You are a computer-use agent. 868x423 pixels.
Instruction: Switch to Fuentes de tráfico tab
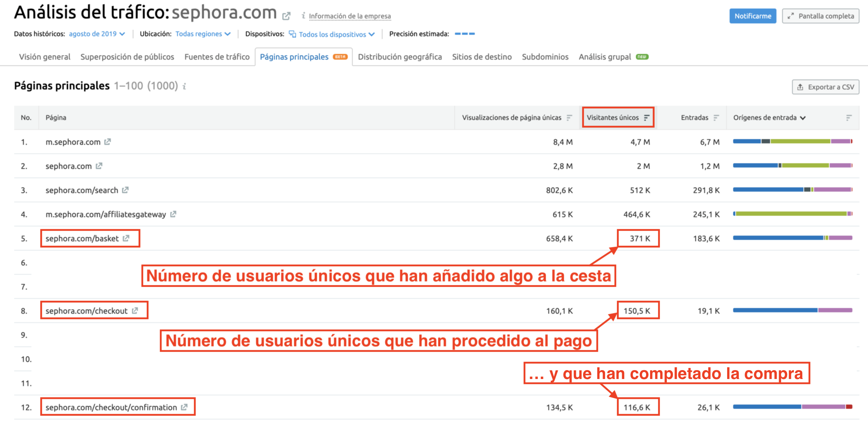point(217,57)
